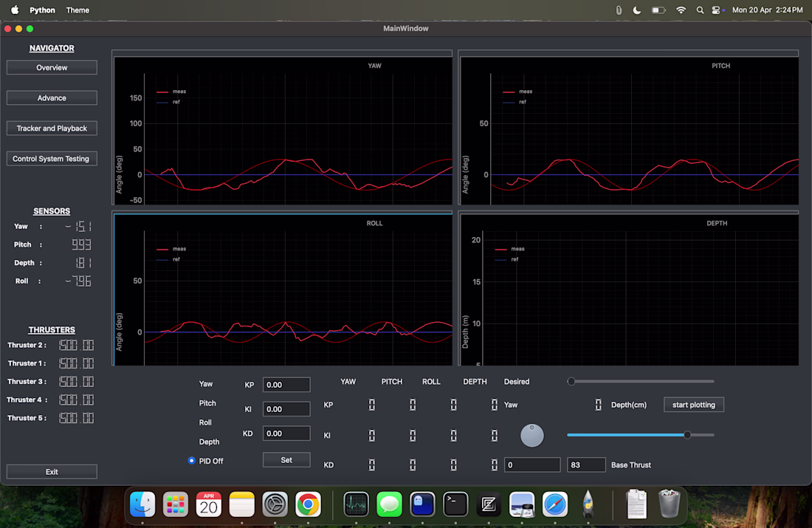The height and width of the screenshot is (528, 812).
Task: Open Control Center in menu bar
Action: point(717,10)
